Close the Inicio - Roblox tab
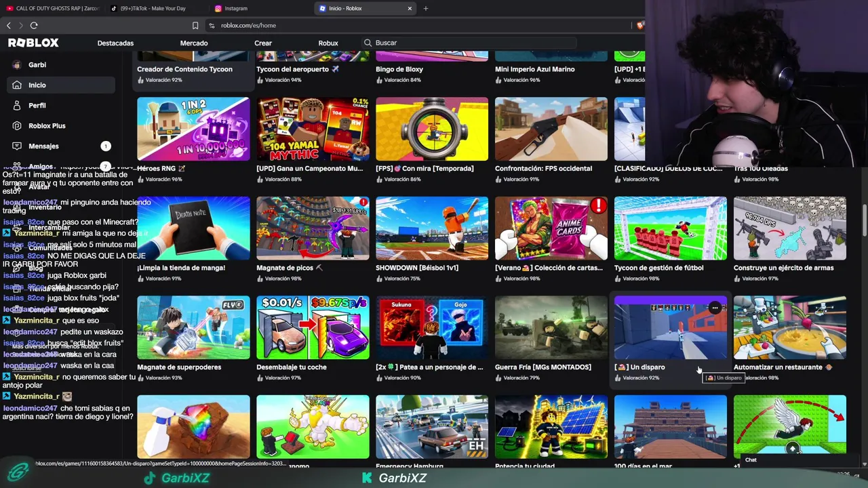This screenshot has height=488, width=868. pos(410,8)
